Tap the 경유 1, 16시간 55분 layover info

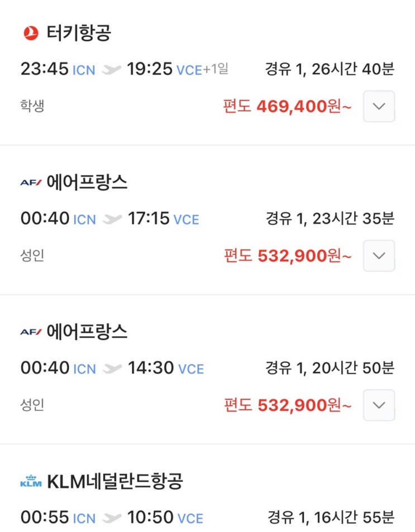click(330, 518)
